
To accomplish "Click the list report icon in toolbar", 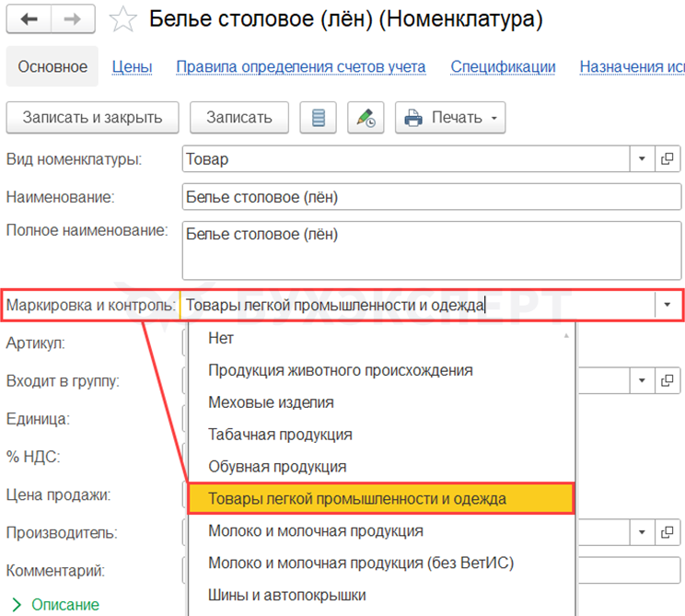I will 319,118.
